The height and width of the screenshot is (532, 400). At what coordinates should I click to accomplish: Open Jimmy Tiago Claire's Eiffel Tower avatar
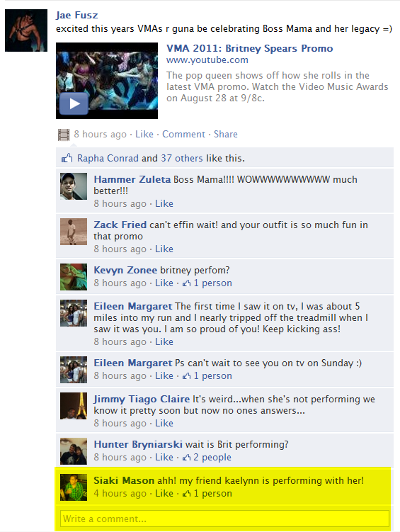click(x=74, y=406)
